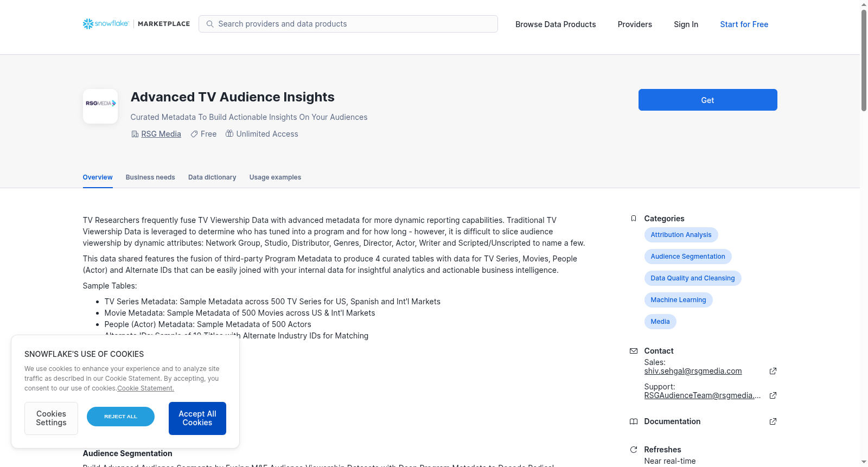Click Accept All Cookies button

coord(197,418)
